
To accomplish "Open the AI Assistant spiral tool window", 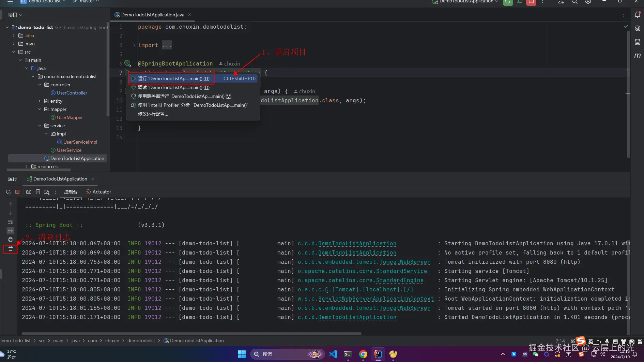I will pyautogui.click(x=638, y=28).
